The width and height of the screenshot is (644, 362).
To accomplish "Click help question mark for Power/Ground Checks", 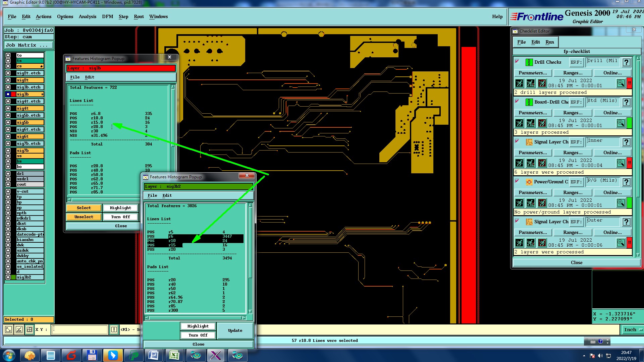I will coord(626,182).
